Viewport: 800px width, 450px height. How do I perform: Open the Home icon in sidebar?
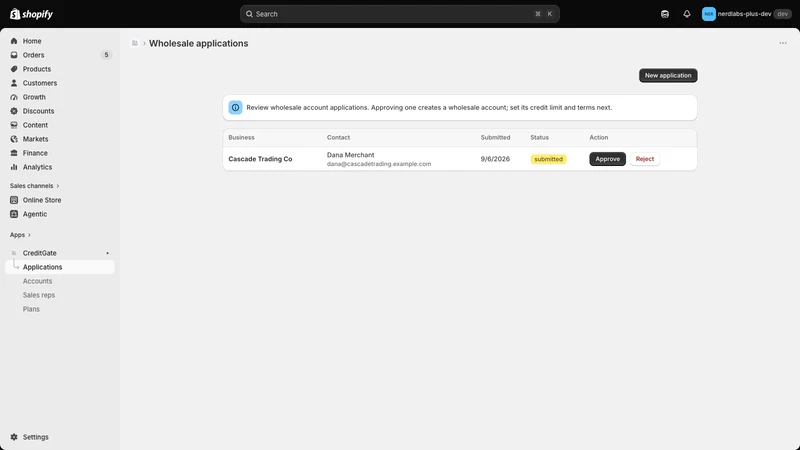click(x=14, y=41)
